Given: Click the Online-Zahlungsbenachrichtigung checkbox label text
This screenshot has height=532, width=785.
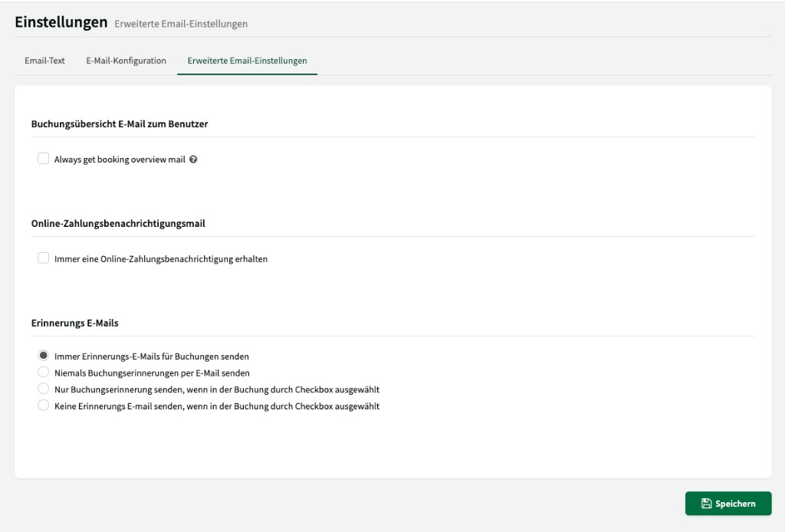Looking at the screenshot, I should pos(161,258).
